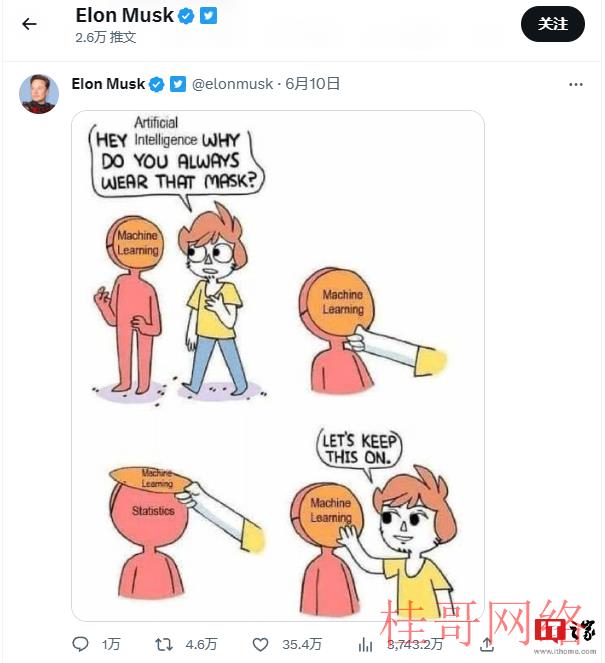The height and width of the screenshot is (663, 605).
Task: Open the machine learning comic image
Action: coord(278,366)
